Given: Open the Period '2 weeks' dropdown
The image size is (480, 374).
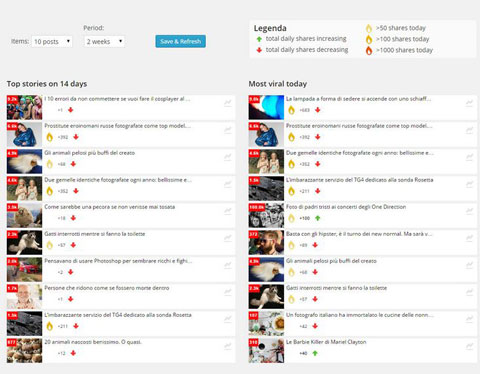Looking at the screenshot, I should (x=104, y=42).
